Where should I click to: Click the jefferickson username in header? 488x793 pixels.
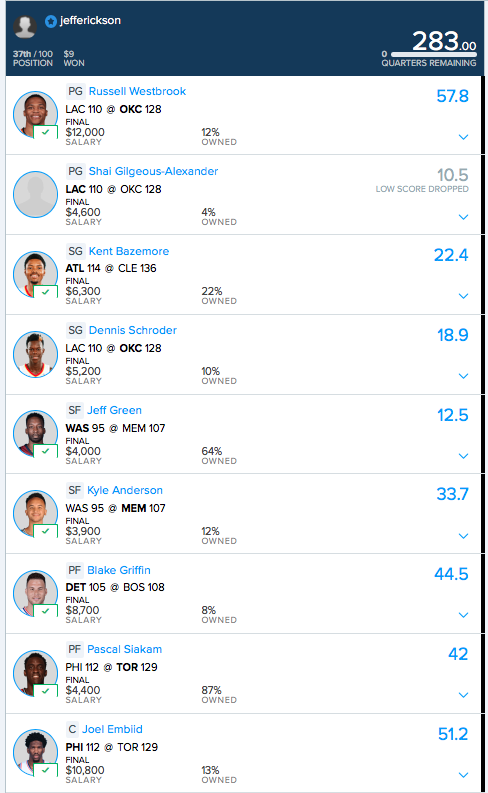click(x=91, y=21)
